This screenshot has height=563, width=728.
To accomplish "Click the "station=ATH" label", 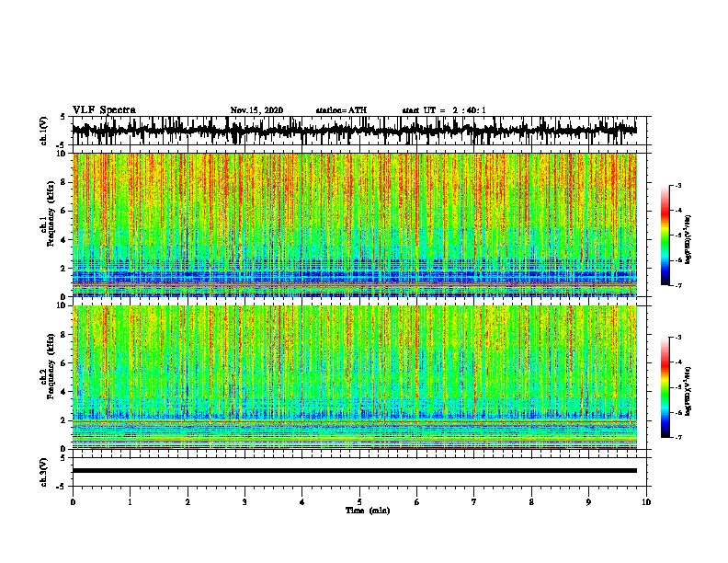I will click(x=341, y=110).
